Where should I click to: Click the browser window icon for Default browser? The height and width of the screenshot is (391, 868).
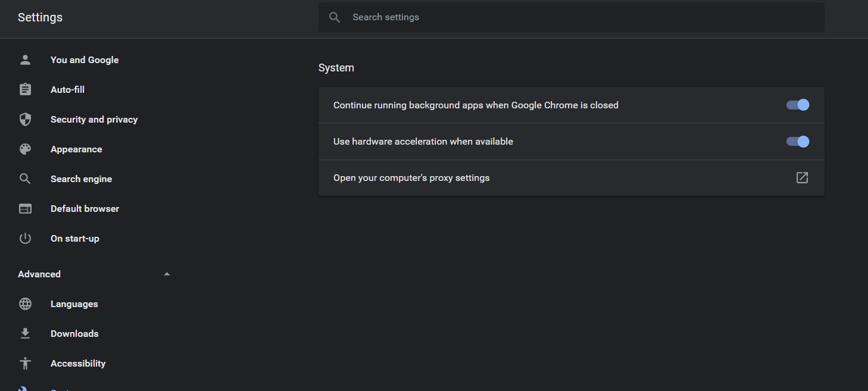click(25, 209)
